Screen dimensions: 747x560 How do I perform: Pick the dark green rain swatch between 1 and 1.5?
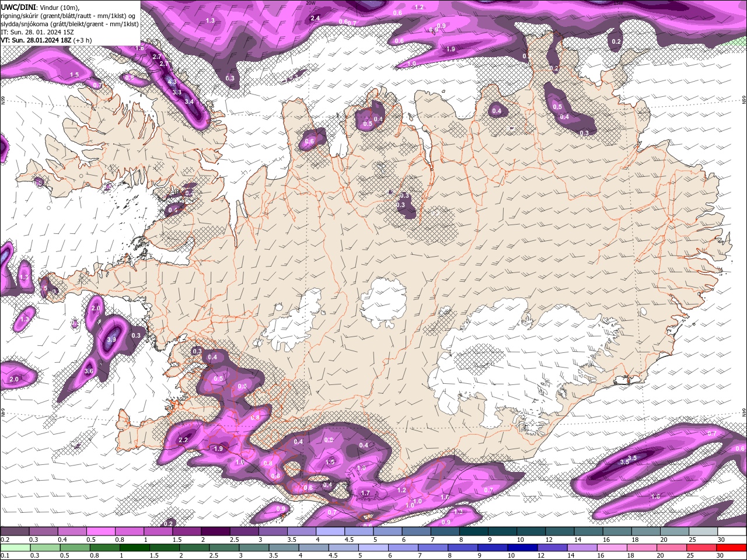click(x=134, y=548)
